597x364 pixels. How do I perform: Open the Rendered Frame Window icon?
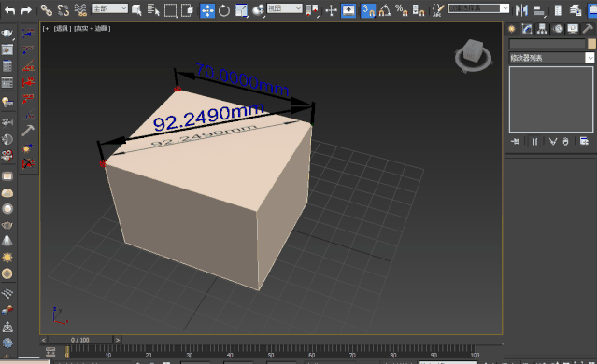(x=7, y=49)
